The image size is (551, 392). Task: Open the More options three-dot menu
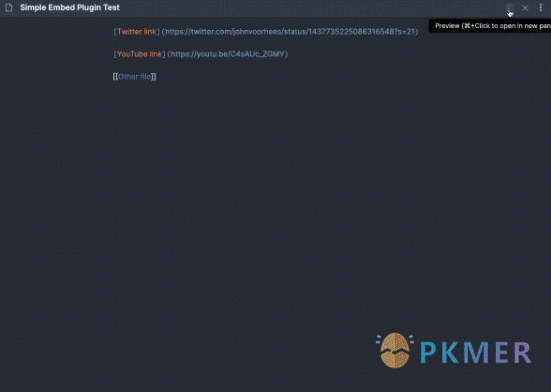pyautogui.click(x=540, y=7)
